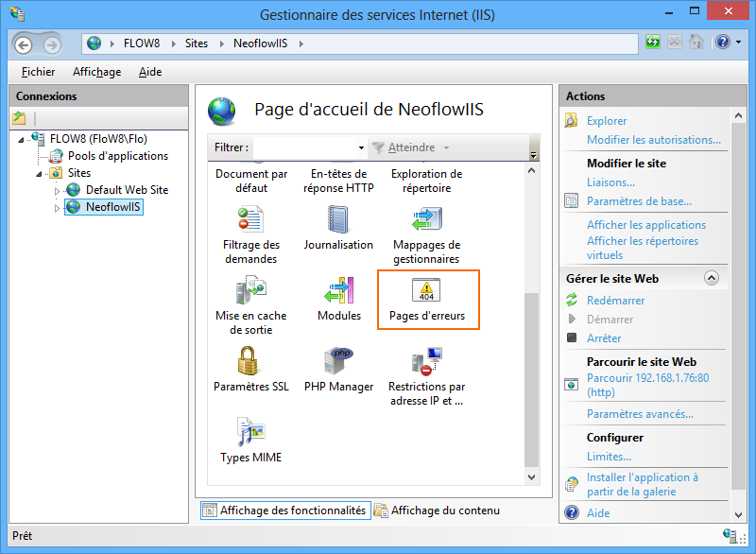The height and width of the screenshot is (554, 756).
Task: Click FLOW8 in the breadcrumb path
Action: 141,43
